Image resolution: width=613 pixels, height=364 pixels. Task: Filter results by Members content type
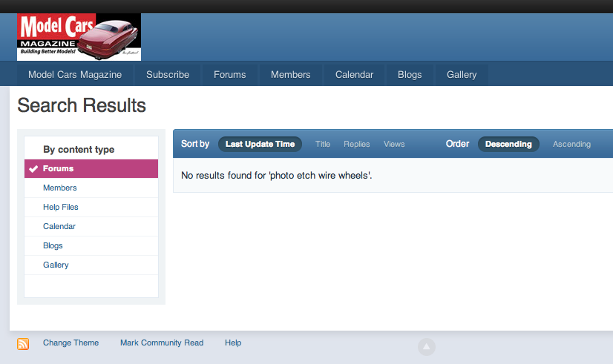(91, 188)
